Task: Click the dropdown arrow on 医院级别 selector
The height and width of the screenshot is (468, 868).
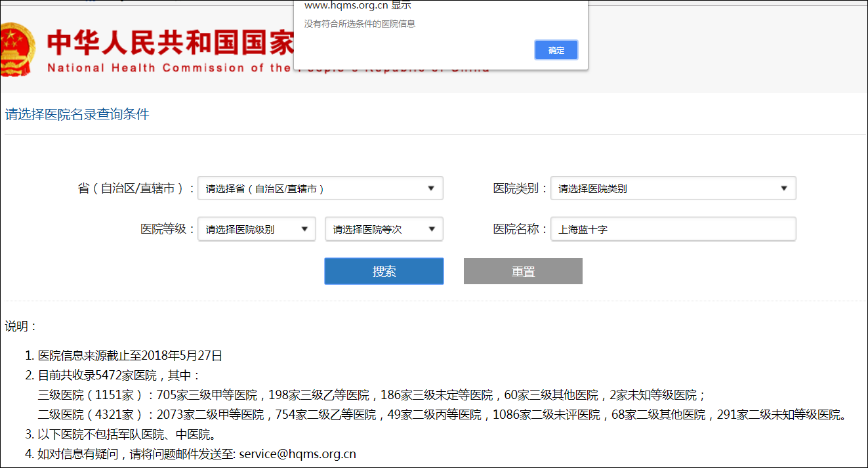Action: coord(304,228)
